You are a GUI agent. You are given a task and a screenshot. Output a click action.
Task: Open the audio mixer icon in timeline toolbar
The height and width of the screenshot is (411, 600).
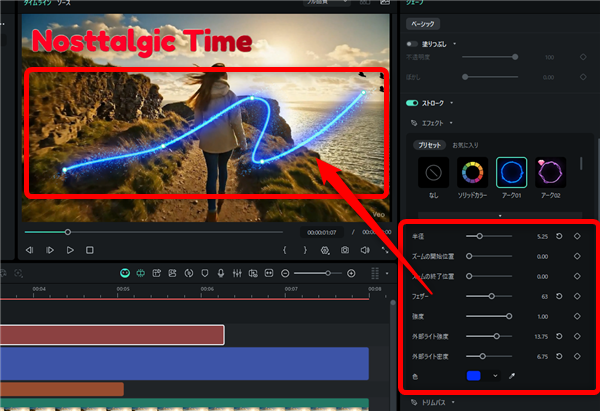pyautogui.click(x=237, y=273)
